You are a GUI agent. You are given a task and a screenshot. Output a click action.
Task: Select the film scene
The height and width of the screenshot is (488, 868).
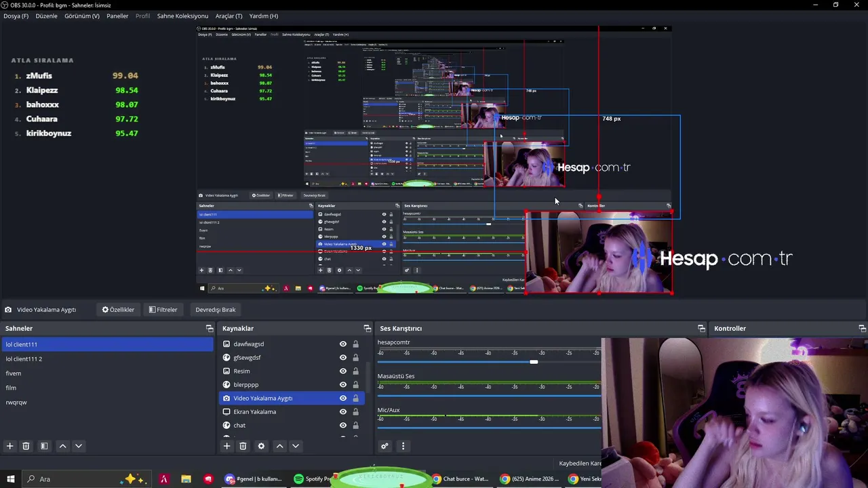[x=107, y=388]
